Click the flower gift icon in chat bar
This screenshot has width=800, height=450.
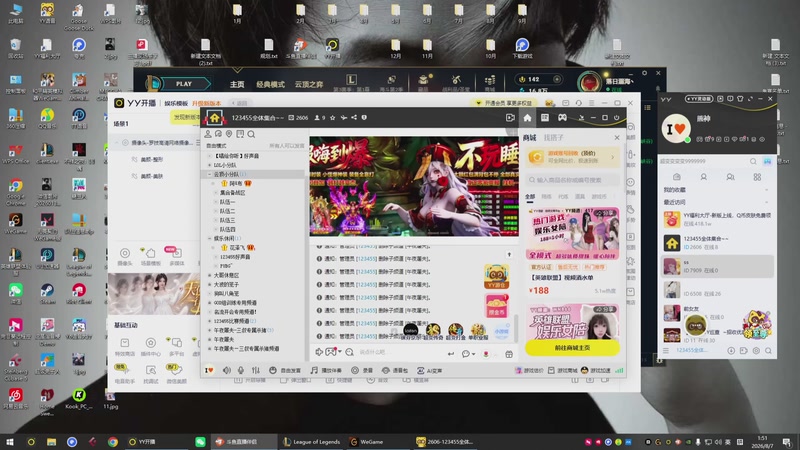(x=486, y=354)
